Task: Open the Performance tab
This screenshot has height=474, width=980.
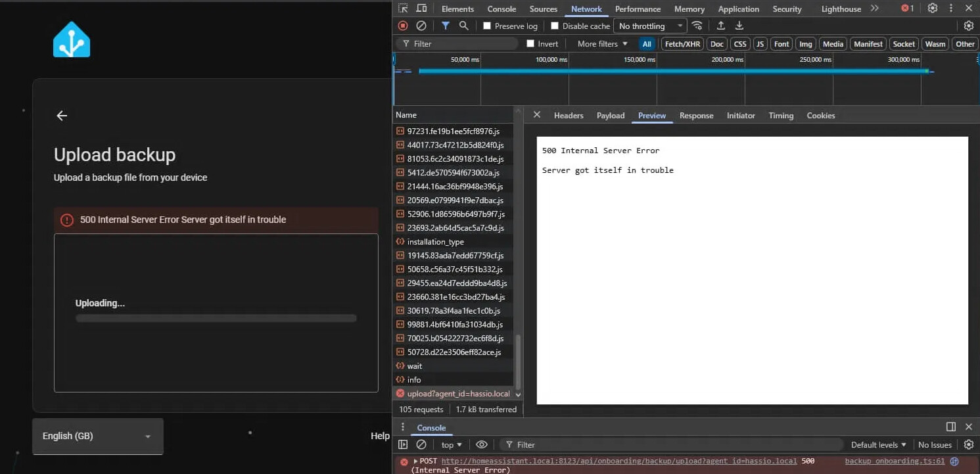Action: point(638,9)
